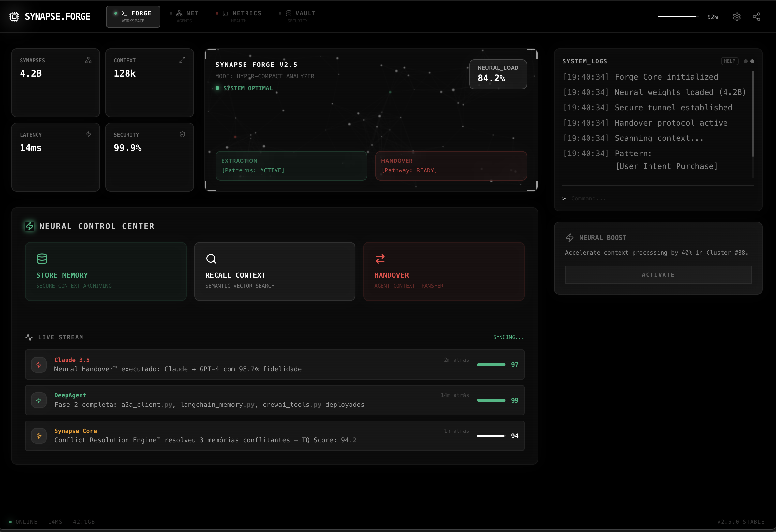776x532 pixels.
Task: Click the HELP badge in System Logs
Action: [x=729, y=61]
